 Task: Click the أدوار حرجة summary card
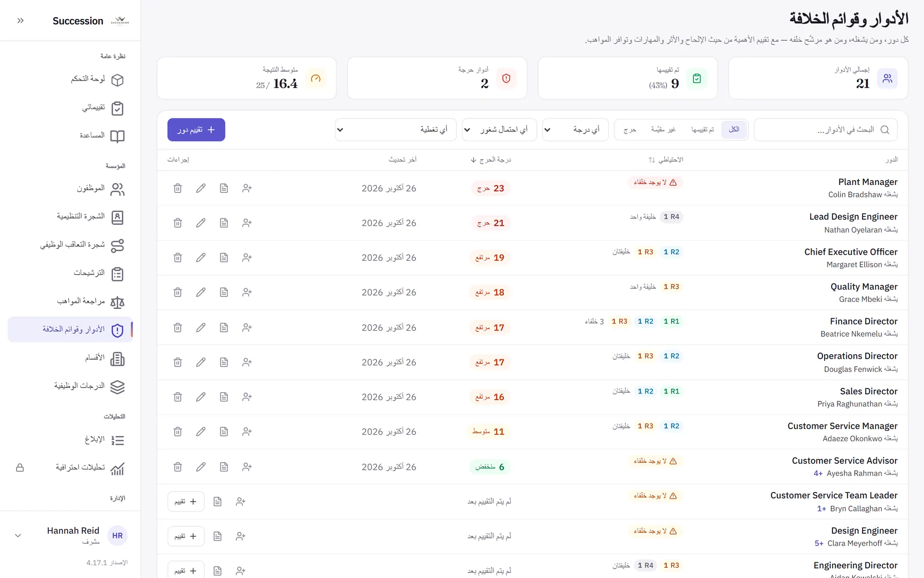tap(437, 78)
